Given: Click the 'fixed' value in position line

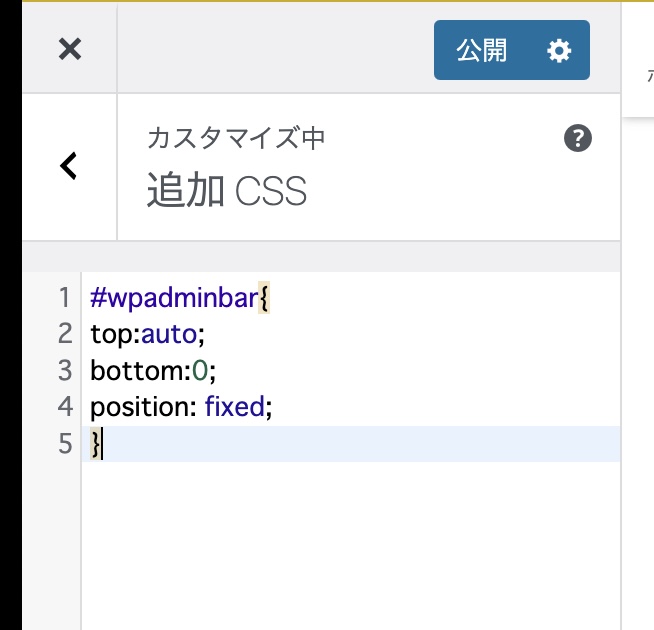Looking at the screenshot, I should (x=234, y=407).
